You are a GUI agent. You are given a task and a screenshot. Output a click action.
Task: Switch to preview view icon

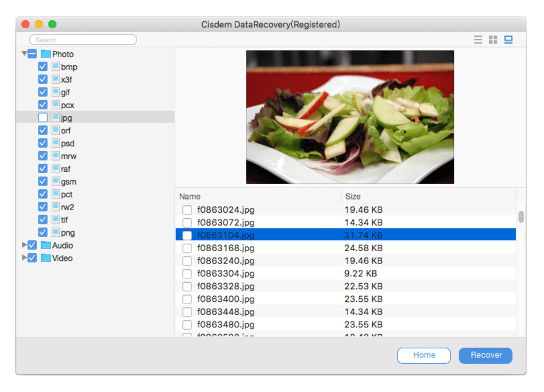(x=508, y=39)
